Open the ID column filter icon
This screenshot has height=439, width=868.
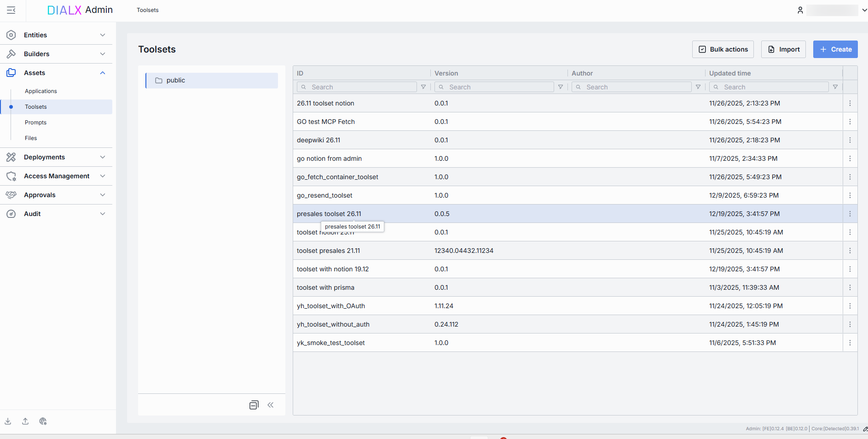click(423, 87)
